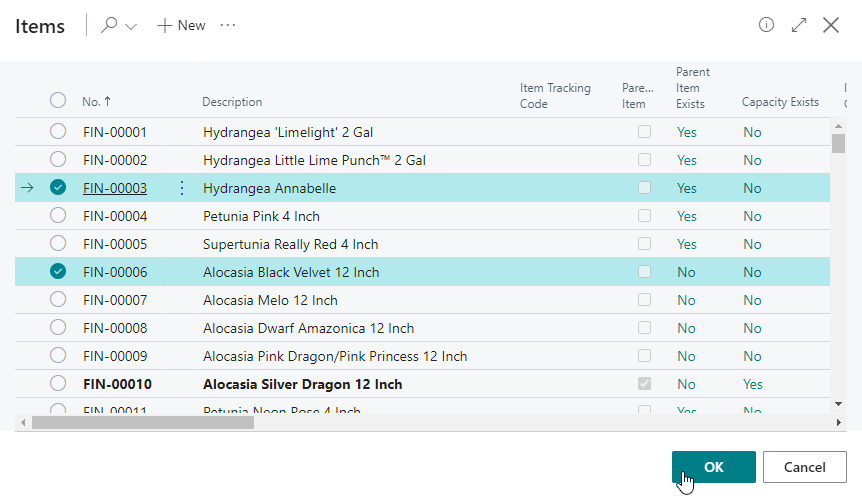Toggle select-all rows circle in header
Image resolution: width=862 pixels, height=502 pixels.
click(x=58, y=100)
